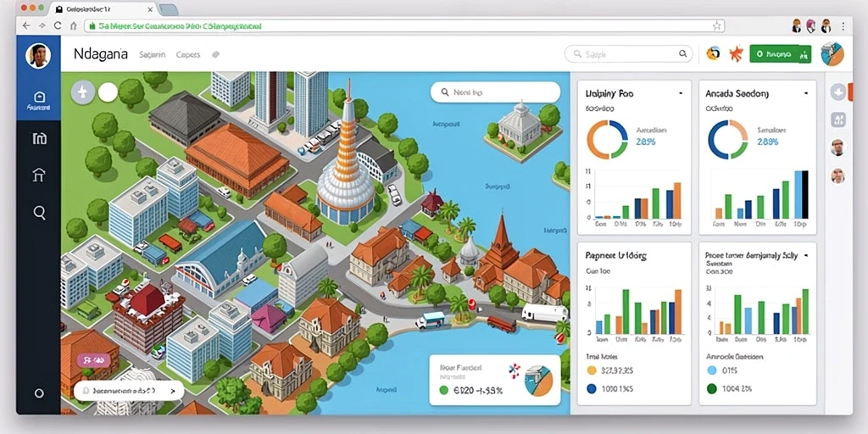Open the dropdown on the Proee tarwer card
The height and width of the screenshot is (434, 868).
tap(805, 256)
